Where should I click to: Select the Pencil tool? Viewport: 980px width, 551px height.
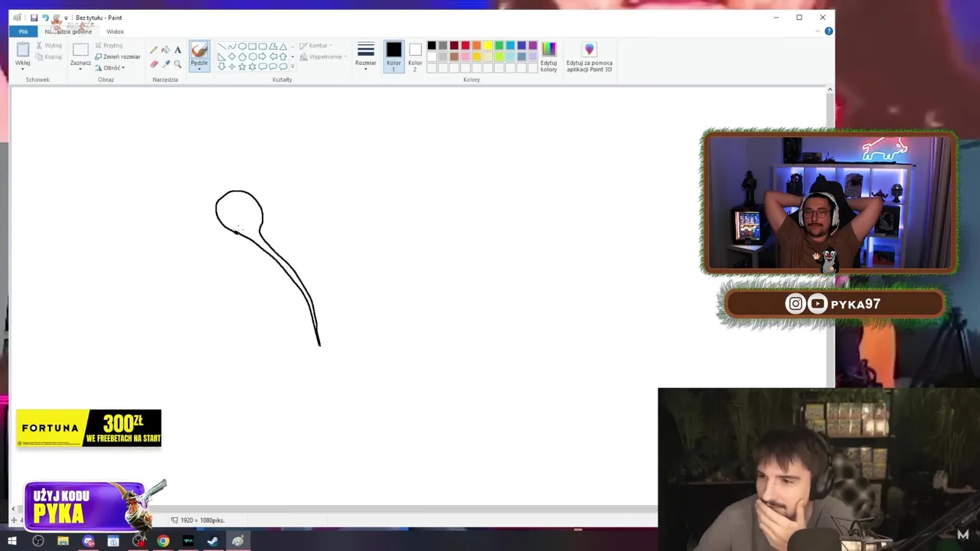(153, 50)
